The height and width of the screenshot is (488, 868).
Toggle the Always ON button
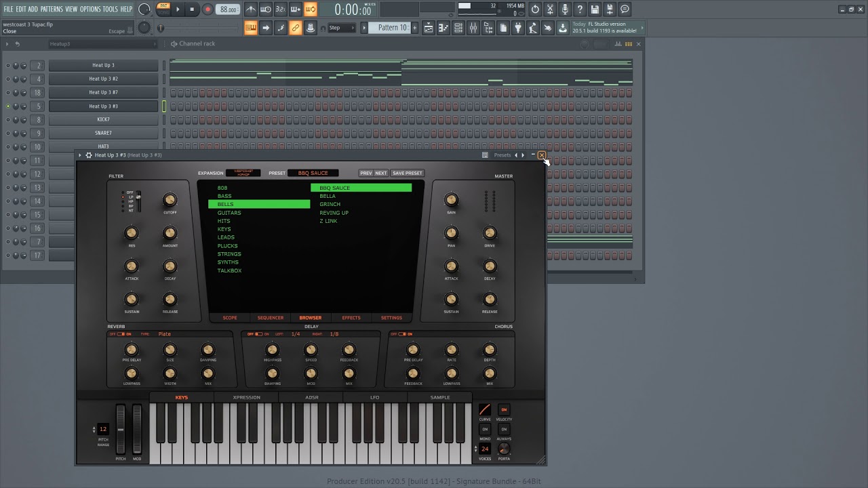pyautogui.click(x=504, y=429)
